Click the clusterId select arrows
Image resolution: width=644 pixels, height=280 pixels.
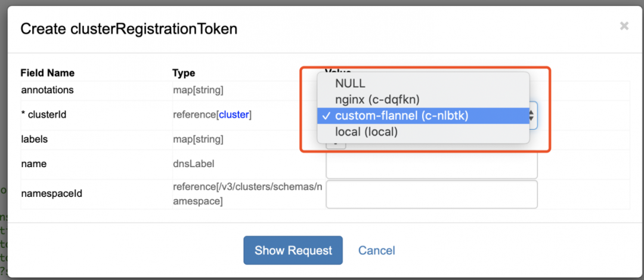[532, 115]
